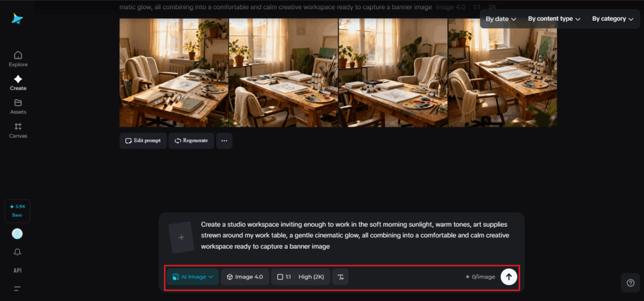
Task: Open the AI Image mode dropdown
Action: pos(192,277)
